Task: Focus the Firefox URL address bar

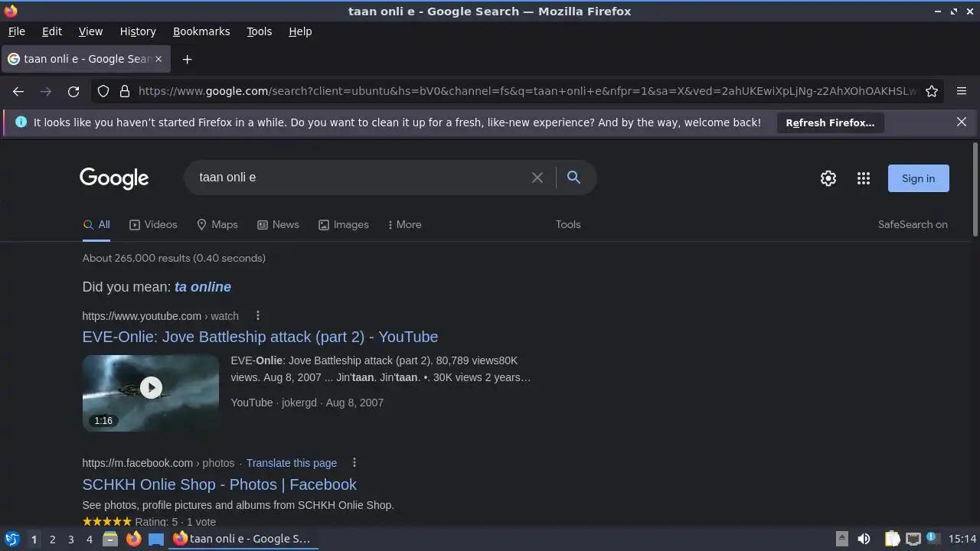Action: pos(527,91)
